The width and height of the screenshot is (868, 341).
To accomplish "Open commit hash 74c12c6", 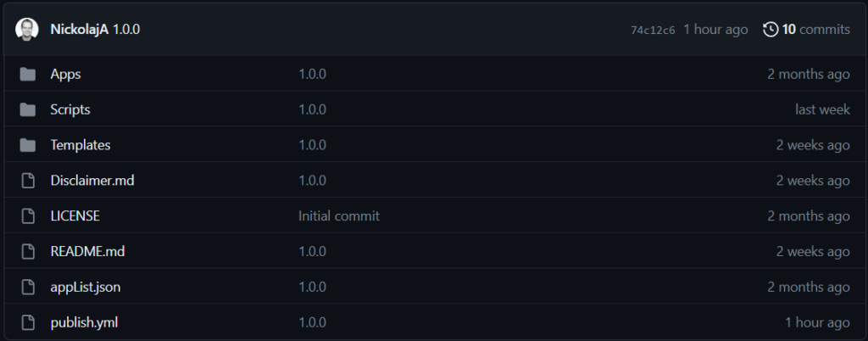I will (x=653, y=31).
